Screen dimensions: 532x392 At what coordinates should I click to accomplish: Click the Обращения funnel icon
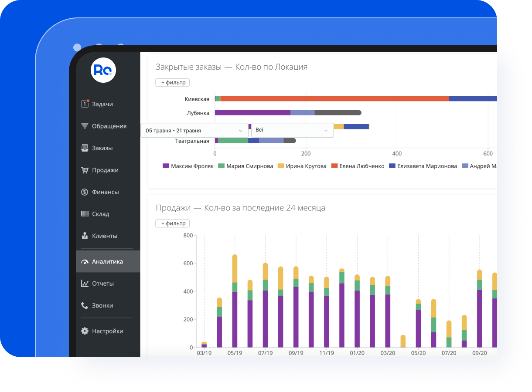(x=85, y=126)
